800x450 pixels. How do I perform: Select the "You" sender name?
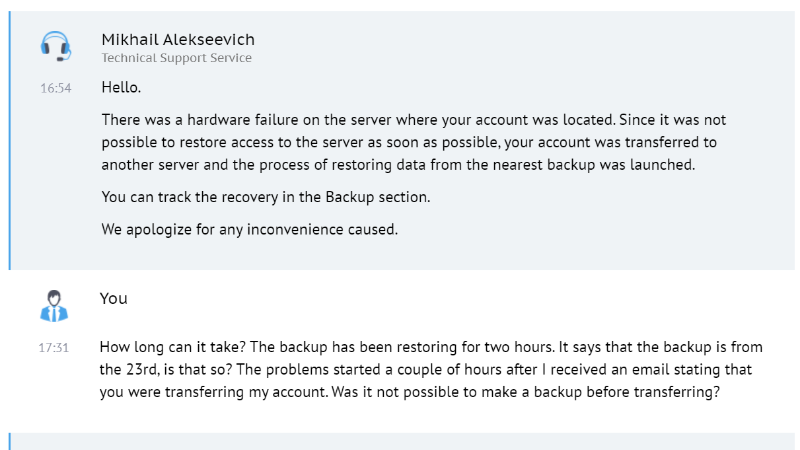click(x=114, y=298)
